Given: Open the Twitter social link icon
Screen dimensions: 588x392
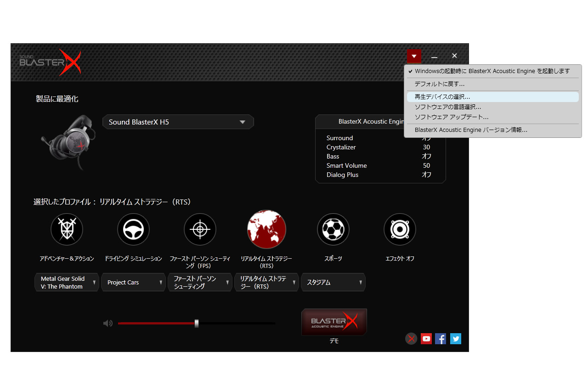Looking at the screenshot, I should coord(456,339).
